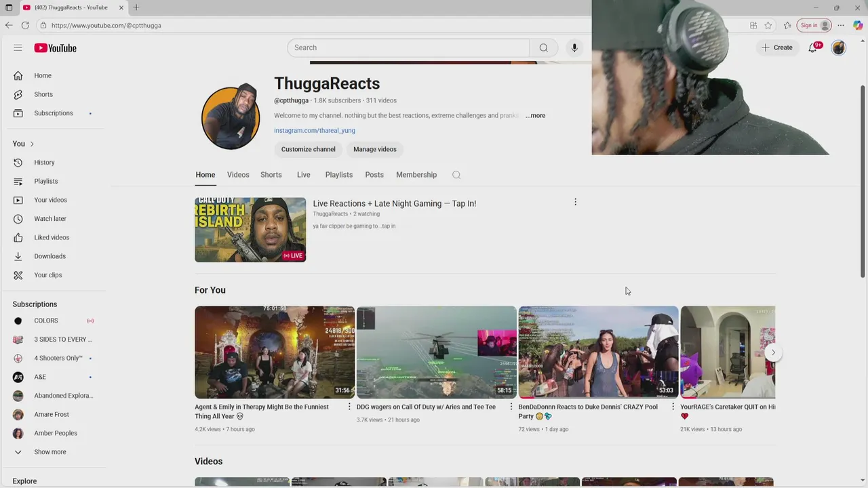Viewport: 868px width, 488px height.
Task: Open the instagram.com/thareal_yung link
Action: click(315, 130)
